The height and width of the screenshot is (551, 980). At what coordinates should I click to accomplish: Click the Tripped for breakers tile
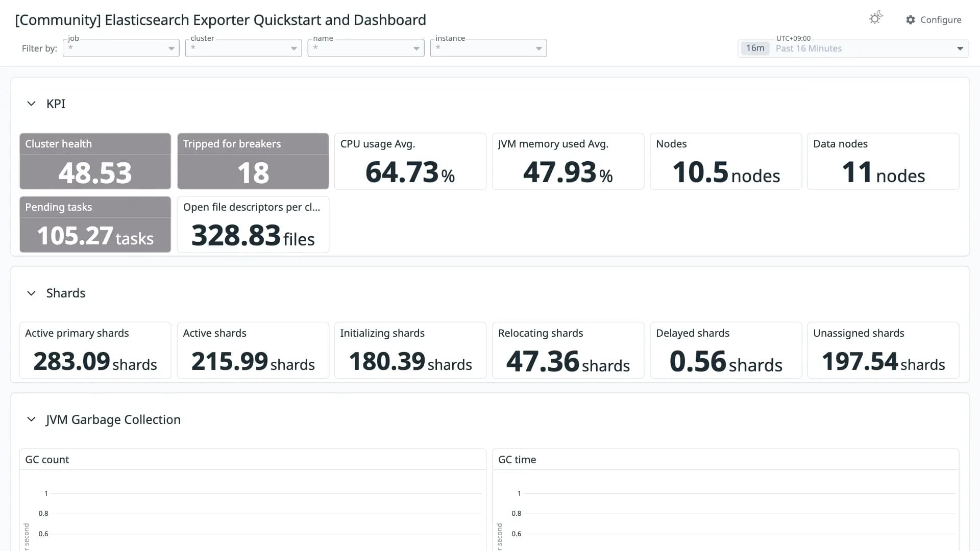[x=253, y=161]
